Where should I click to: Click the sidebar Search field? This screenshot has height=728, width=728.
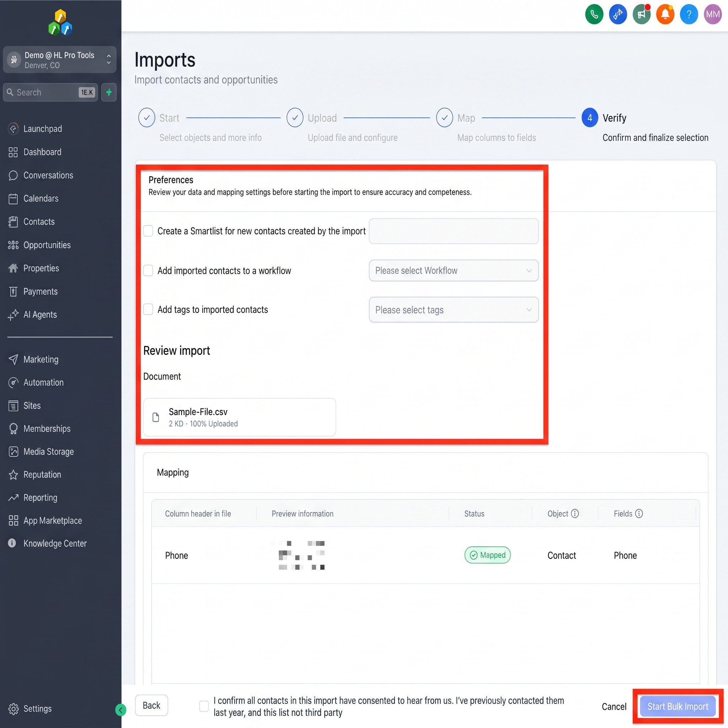coord(50,92)
